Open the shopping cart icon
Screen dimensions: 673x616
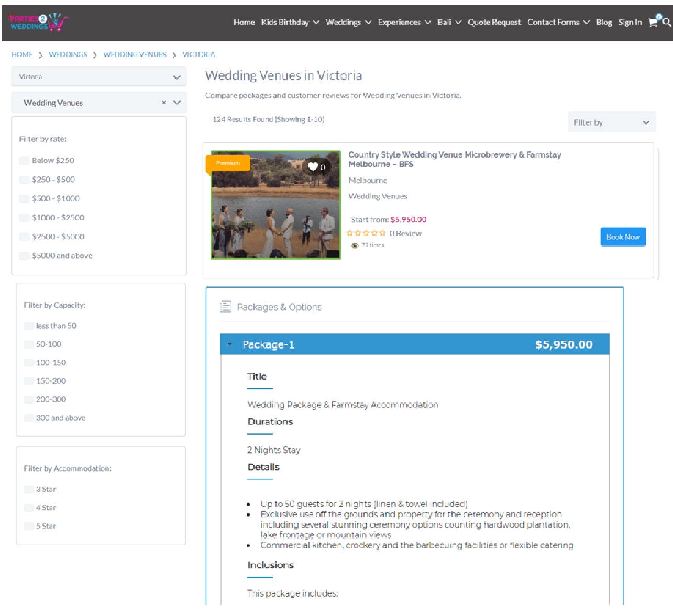[x=654, y=22]
